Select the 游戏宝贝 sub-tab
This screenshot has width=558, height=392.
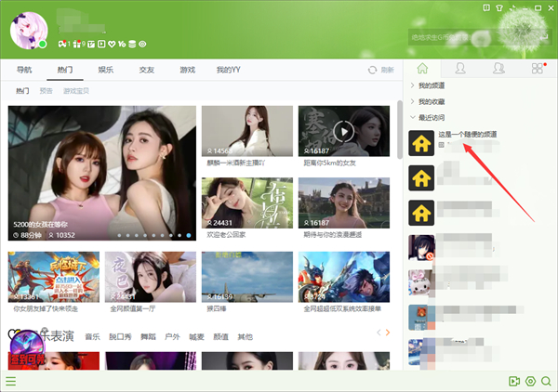[76, 91]
